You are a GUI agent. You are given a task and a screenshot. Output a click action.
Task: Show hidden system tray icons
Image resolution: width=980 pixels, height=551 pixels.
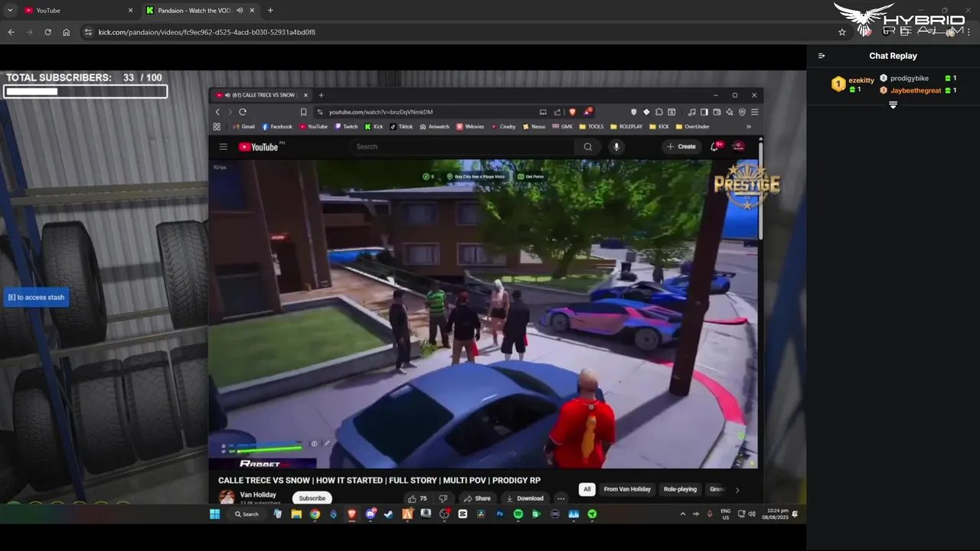(x=682, y=514)
